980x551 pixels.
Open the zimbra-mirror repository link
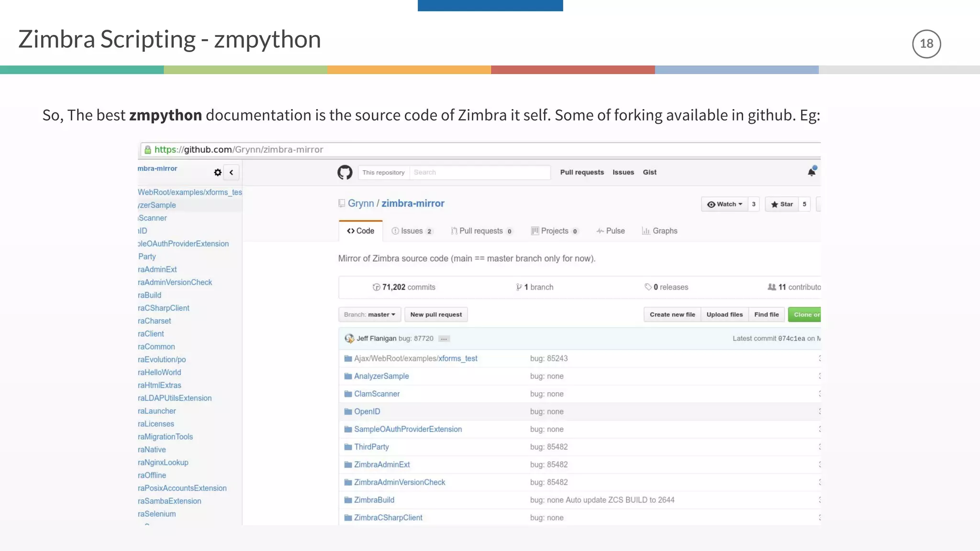click(412, 203)
